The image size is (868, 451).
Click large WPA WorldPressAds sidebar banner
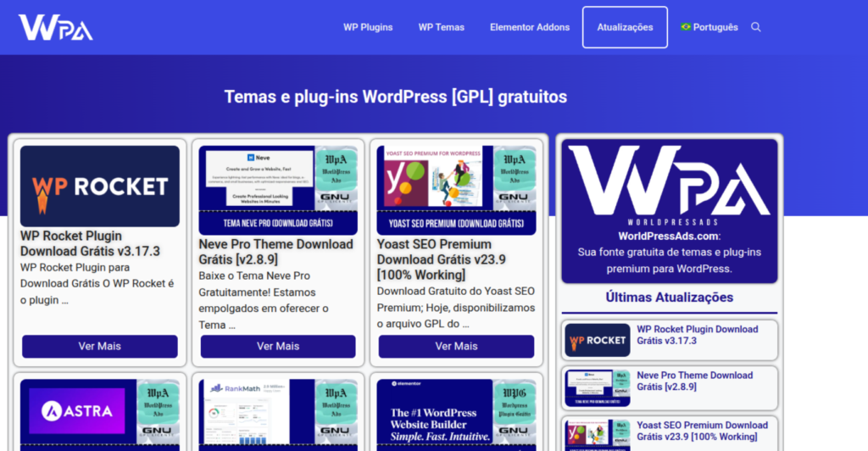(670, 211)
